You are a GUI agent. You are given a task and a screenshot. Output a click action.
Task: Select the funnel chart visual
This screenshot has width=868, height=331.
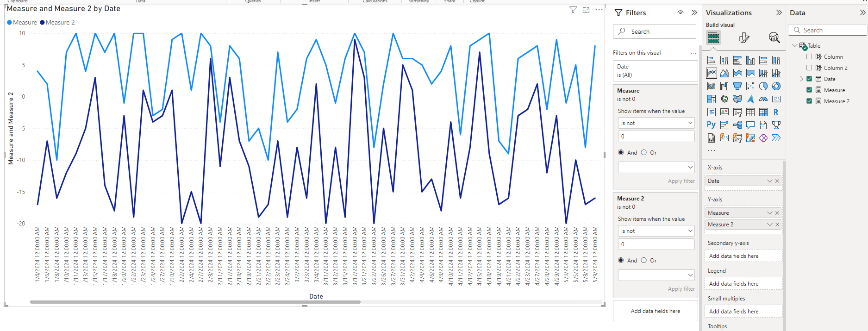click(737, 86)
